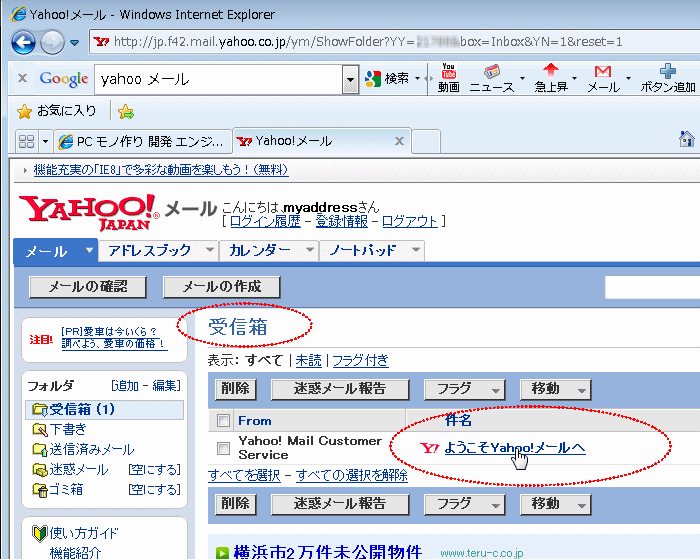This screenshot has height=560, width=700.
Task: Click the YouTube 動画 toolbar icon
Action: click(449, 72)
